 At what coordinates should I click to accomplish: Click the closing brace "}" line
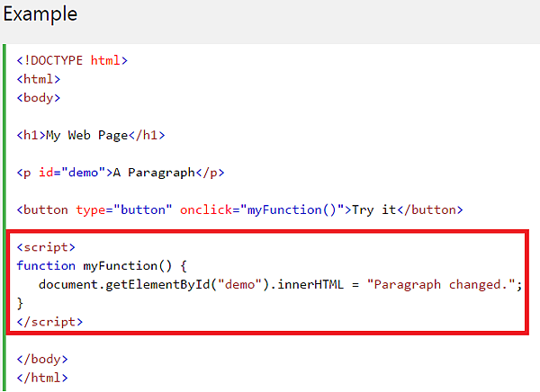click(20, 304)
